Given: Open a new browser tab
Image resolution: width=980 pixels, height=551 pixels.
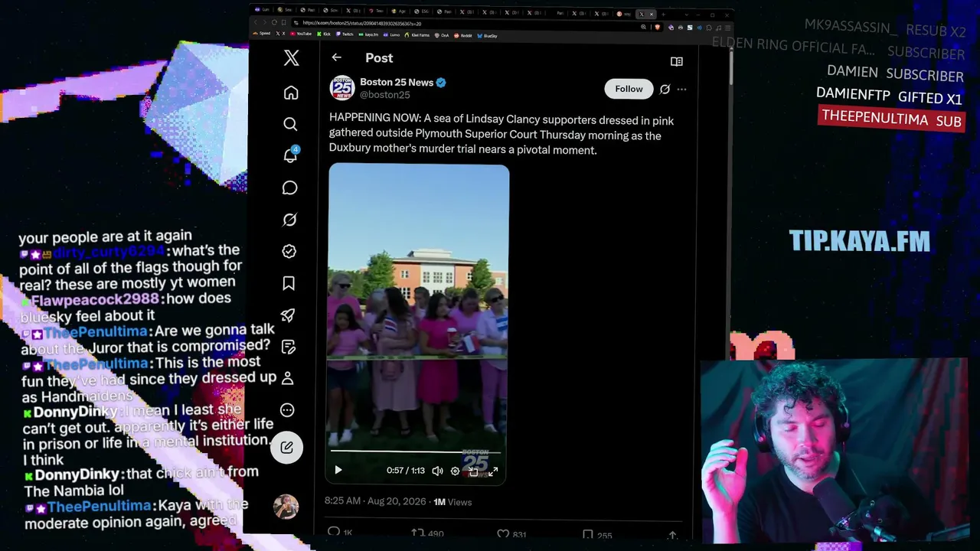Looking at the screenshot, I should point(663,15).
